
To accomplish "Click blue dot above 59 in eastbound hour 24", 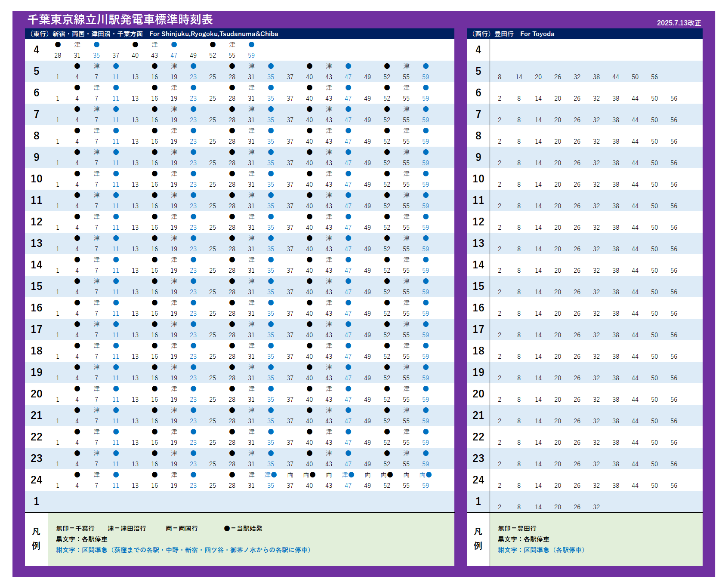I will point(429,475).
